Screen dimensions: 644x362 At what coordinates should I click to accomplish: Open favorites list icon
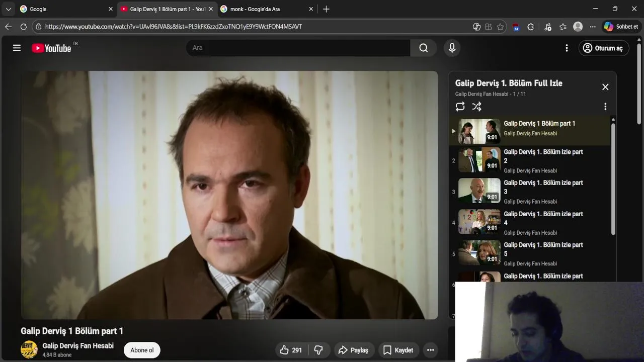563,27
